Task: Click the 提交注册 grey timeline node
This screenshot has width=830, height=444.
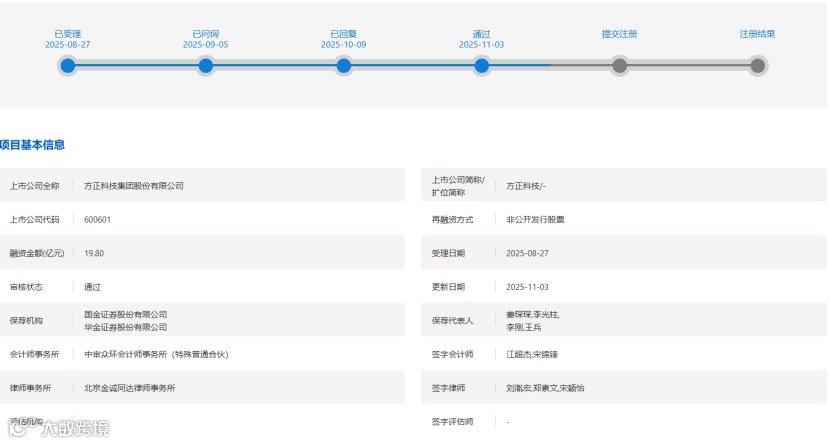Action: 619,66
